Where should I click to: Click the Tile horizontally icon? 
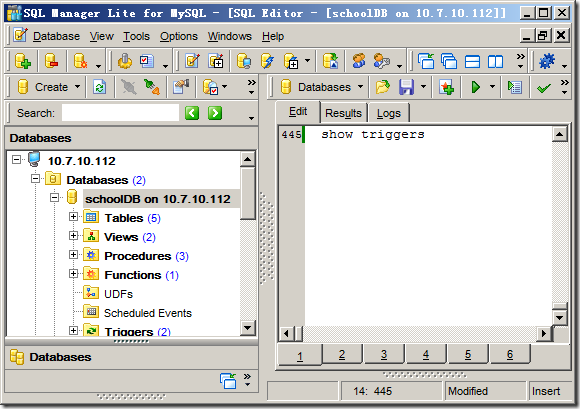[x=472, y=61]
